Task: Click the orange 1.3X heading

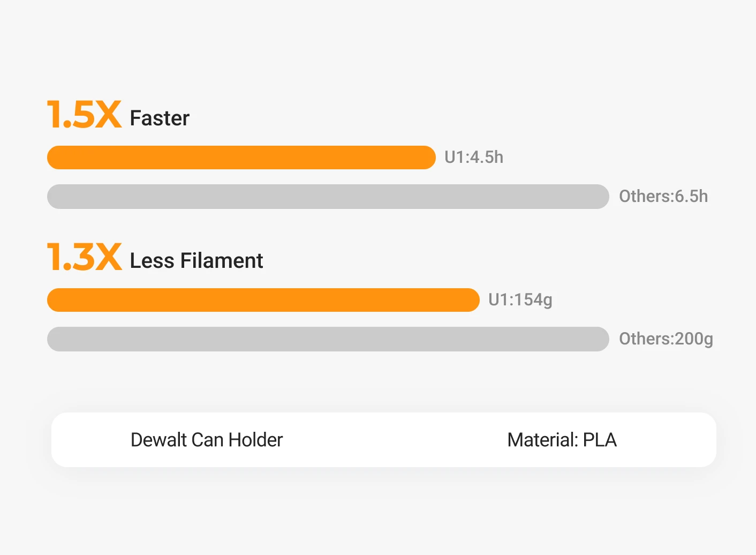Action: [x=84, y=257]
